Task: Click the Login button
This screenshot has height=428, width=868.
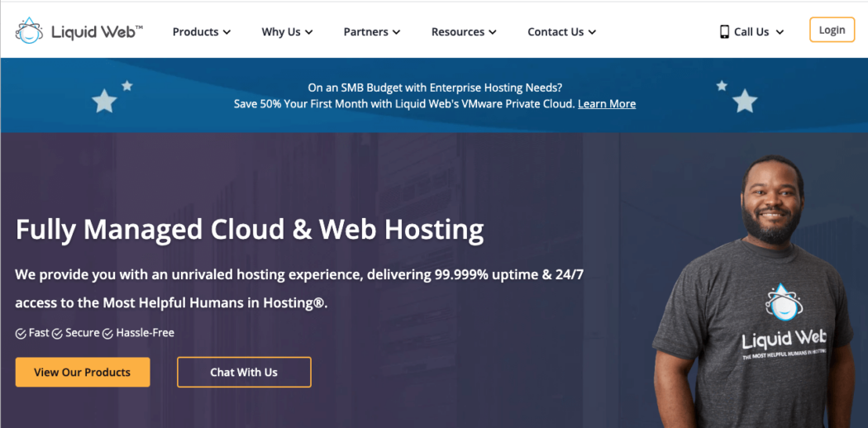Action: pos(832,30)
